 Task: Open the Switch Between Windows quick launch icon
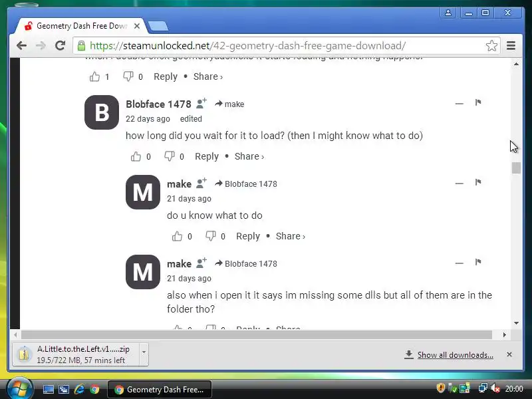(x=63, y=389)
